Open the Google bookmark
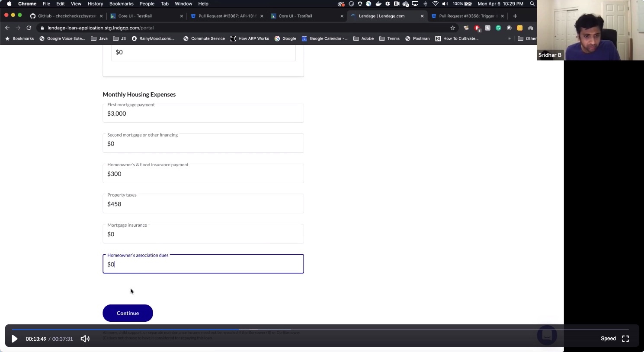Screen dimensions: 644x352 pos(285,38)
